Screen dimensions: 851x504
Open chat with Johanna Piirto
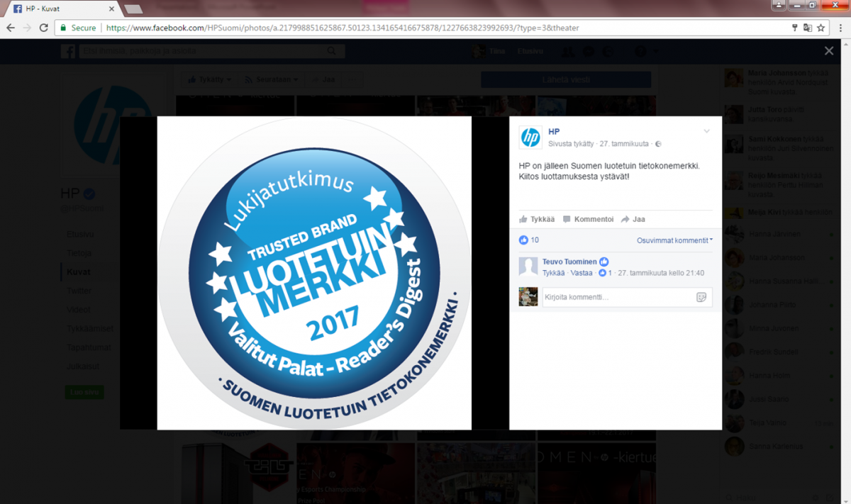780,306
